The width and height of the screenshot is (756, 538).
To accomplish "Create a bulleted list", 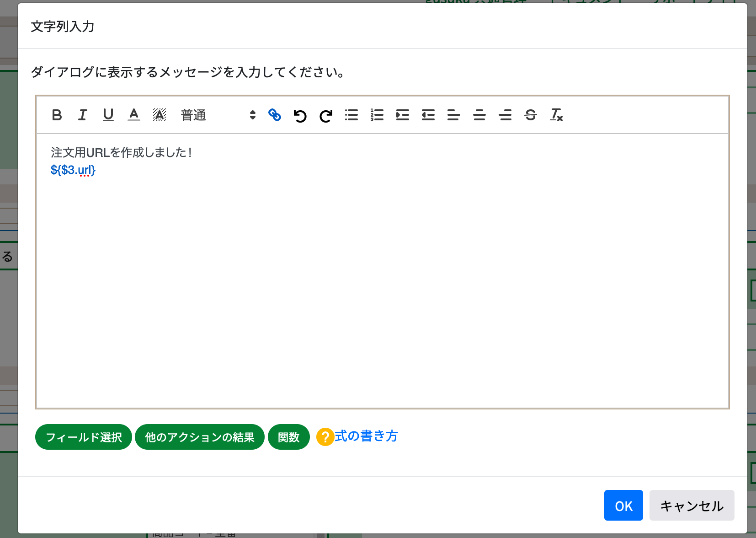I will point(351,115).
